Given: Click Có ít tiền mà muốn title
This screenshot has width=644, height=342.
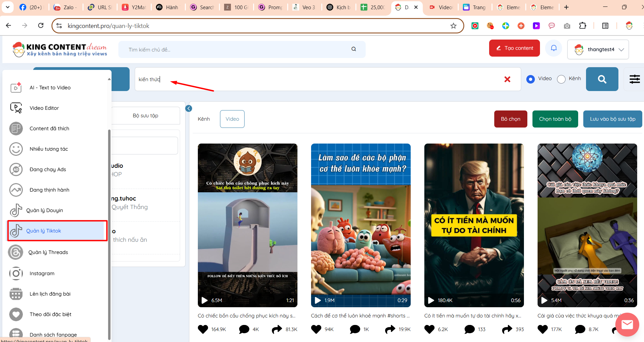Looking at the screenshot, I should click(473, 316).
